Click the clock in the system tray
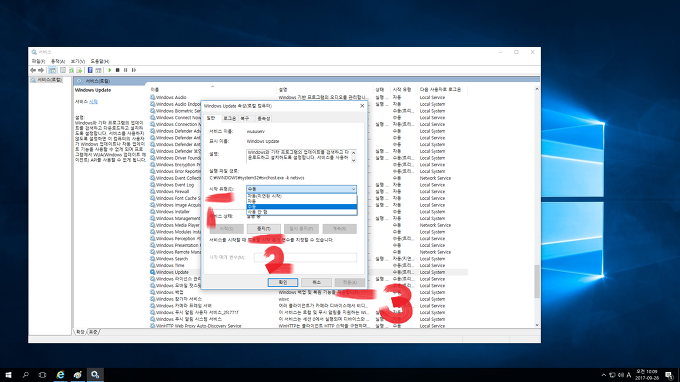Image resolution: width=680 pixels, height=382 pixels. [x=647, y=375]
